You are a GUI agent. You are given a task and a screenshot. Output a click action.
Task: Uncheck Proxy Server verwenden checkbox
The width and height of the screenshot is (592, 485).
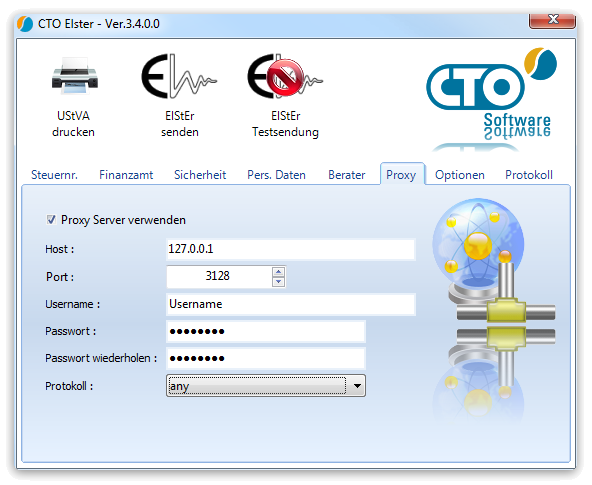tap(51, 220)
